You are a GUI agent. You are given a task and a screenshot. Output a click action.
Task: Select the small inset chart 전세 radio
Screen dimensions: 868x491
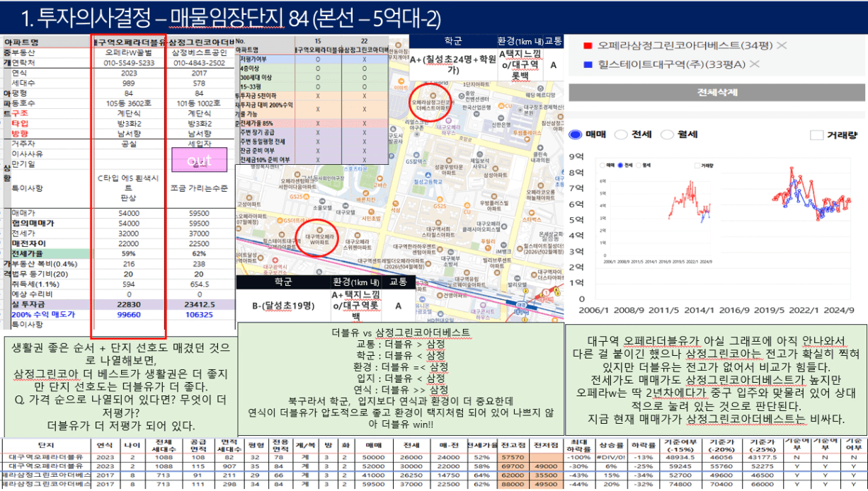tap(621, 165)
